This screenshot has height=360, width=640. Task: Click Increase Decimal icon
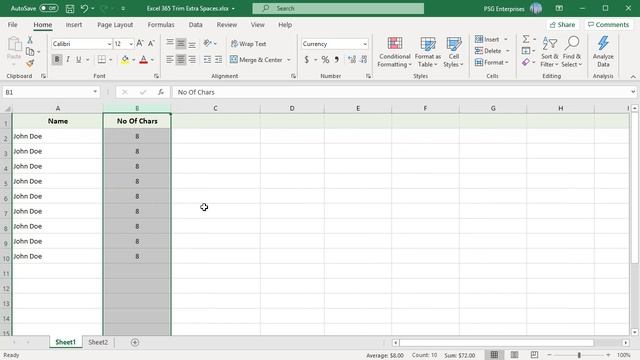352,60
